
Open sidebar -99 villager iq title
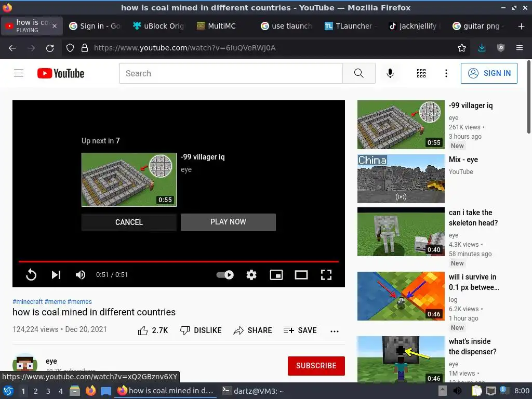click(x=471, y=105)
